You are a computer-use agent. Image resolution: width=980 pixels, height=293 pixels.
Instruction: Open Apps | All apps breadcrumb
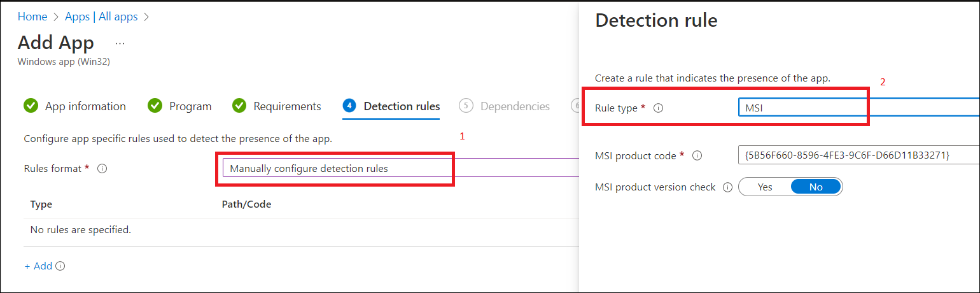pos(101,17)
